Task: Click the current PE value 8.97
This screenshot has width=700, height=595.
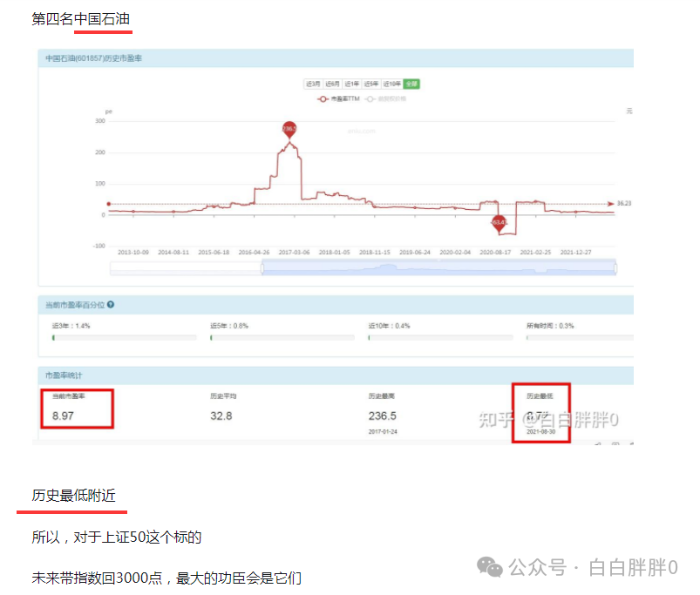Action: click(x=63, y=416)
